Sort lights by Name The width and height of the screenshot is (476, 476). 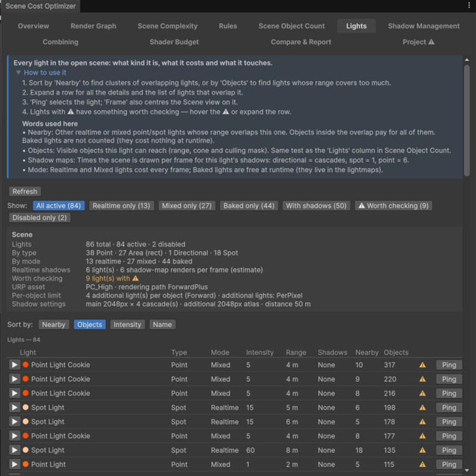[162, 324]
